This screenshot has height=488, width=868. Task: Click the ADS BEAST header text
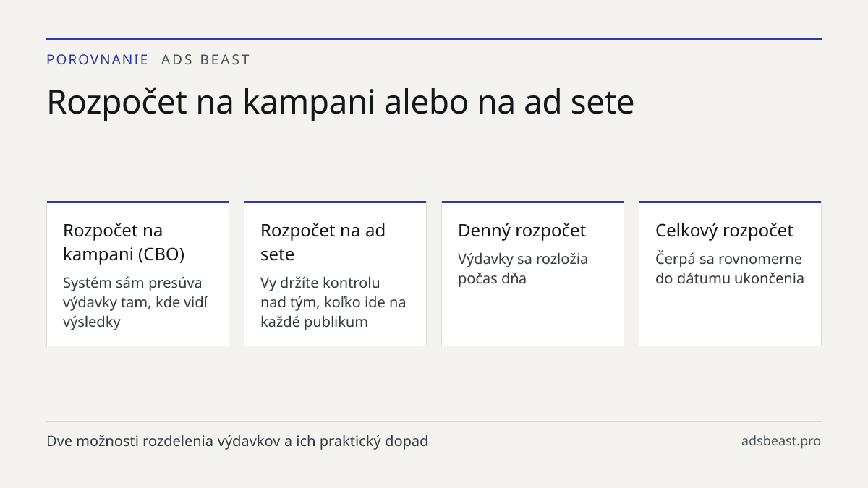[205, 60]
